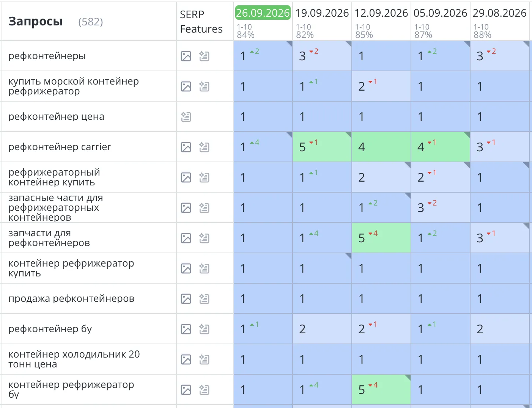Viewport: 532px width, 408px height.
Task: Select the highlighted 26.09.2026 date column
Action: 263,13
